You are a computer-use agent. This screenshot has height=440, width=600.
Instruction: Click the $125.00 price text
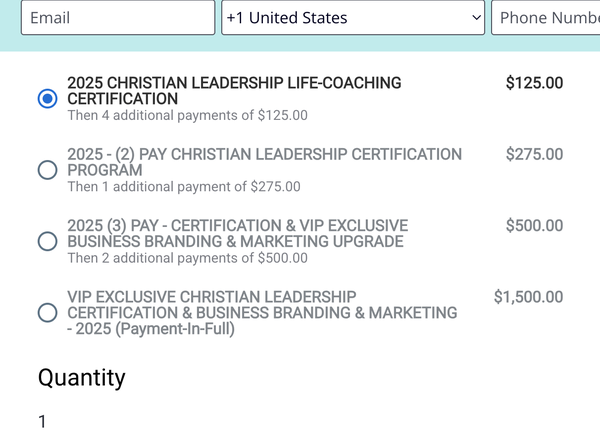[x=534, y=83]
